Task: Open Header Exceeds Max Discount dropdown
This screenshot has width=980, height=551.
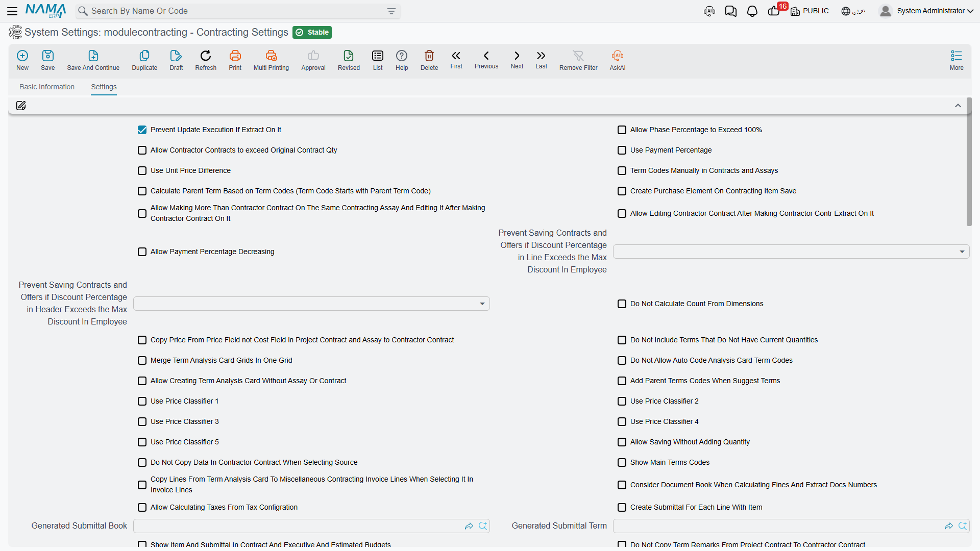Action: tap(311, 304)
